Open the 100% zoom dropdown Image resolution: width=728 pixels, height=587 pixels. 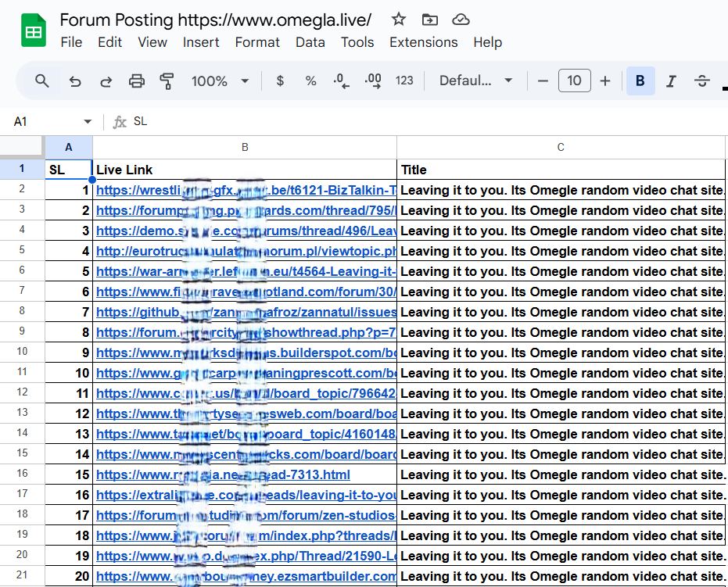(x=221, y=81)
